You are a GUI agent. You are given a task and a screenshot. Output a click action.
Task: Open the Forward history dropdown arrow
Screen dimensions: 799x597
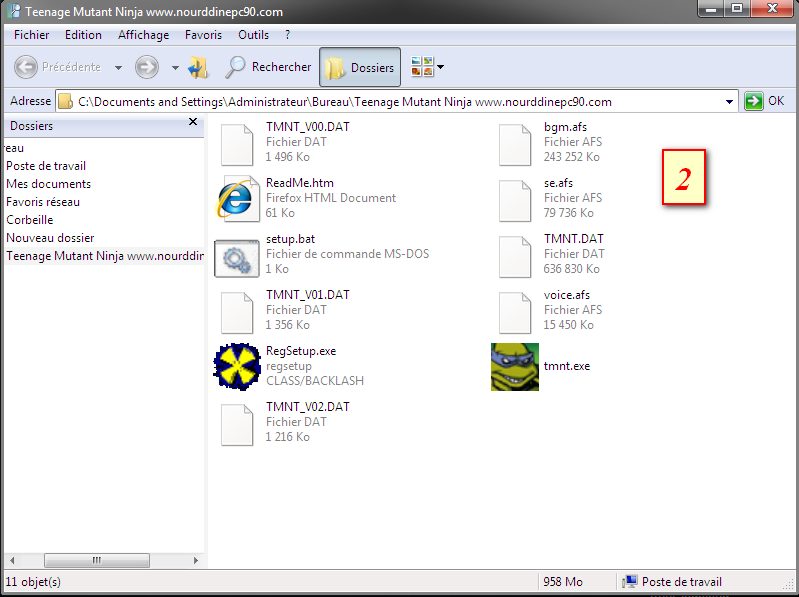pyautogui.click(x=175, y=67)
